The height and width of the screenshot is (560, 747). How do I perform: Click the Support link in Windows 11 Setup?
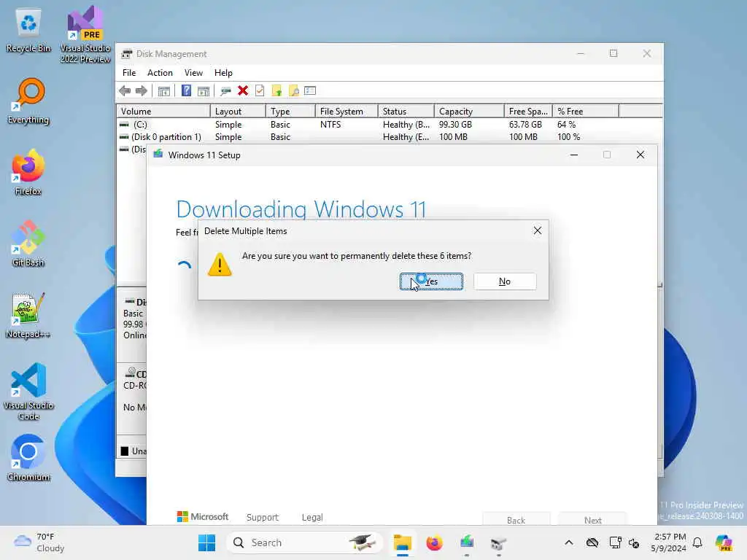coord(263,517)
